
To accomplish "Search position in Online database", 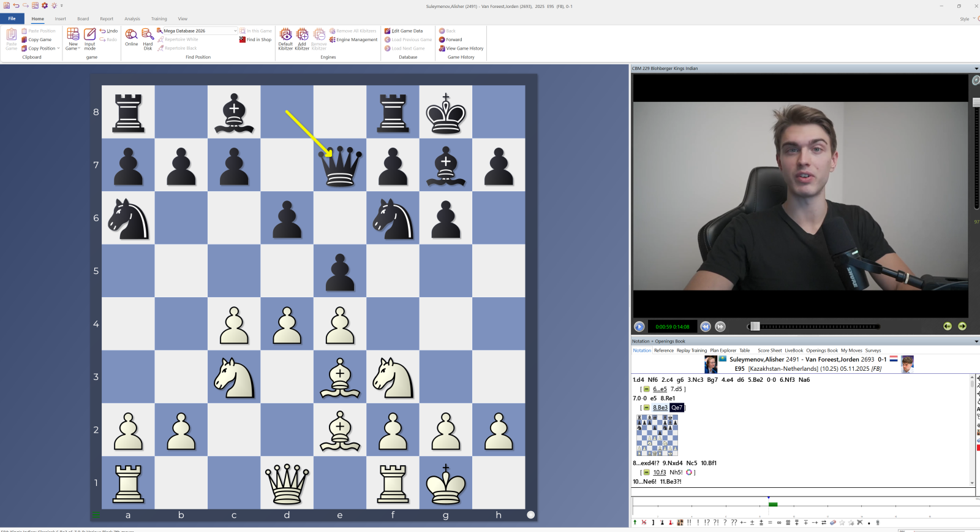I will point(131,37).
